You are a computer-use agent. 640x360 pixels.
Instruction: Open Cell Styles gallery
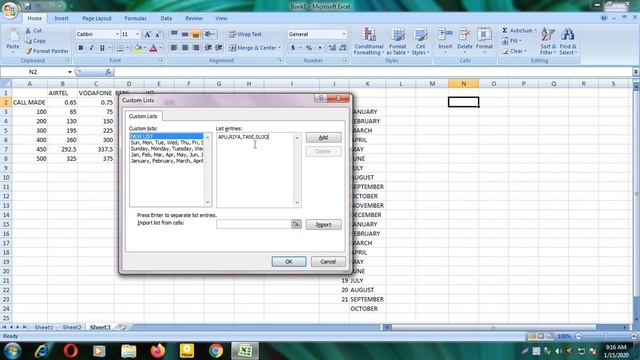click(420, 41)
